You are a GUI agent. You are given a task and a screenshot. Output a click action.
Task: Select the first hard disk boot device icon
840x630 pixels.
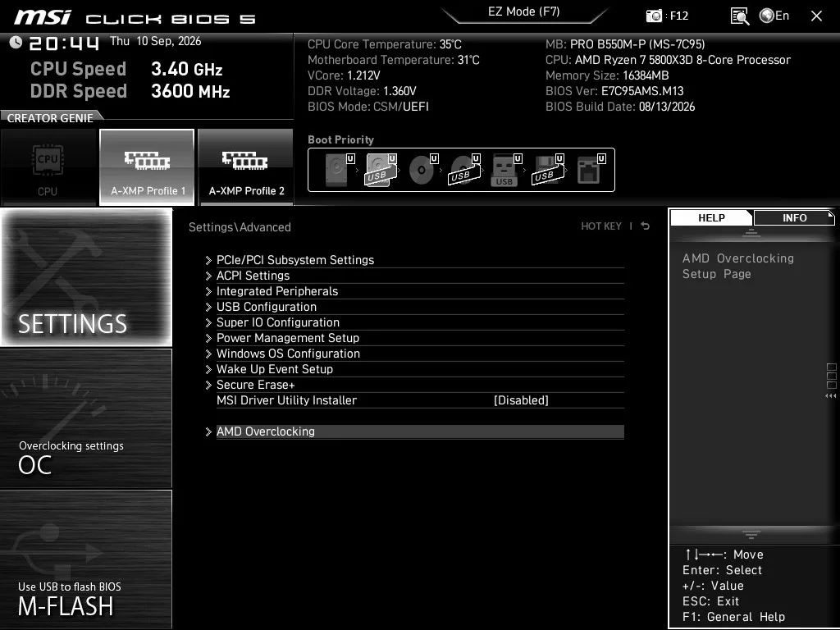pyautogui.click(x=340, y=170)
